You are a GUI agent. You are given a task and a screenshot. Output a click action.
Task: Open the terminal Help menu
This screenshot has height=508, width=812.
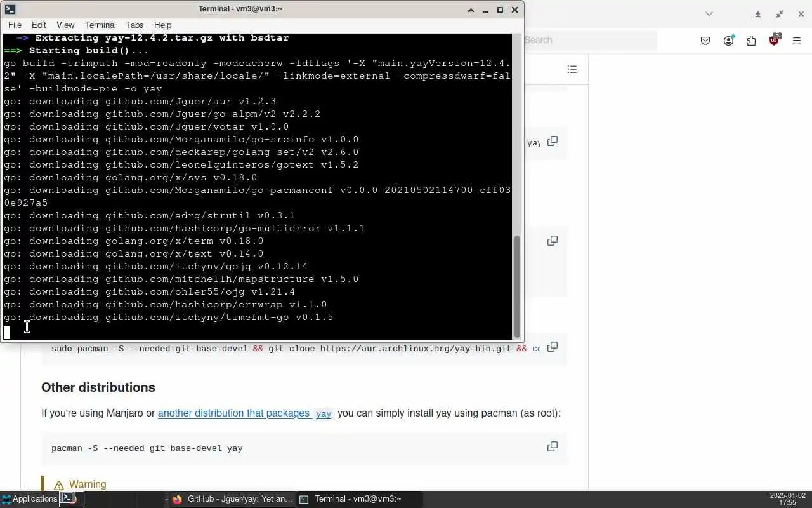click(x=162, y=25)
